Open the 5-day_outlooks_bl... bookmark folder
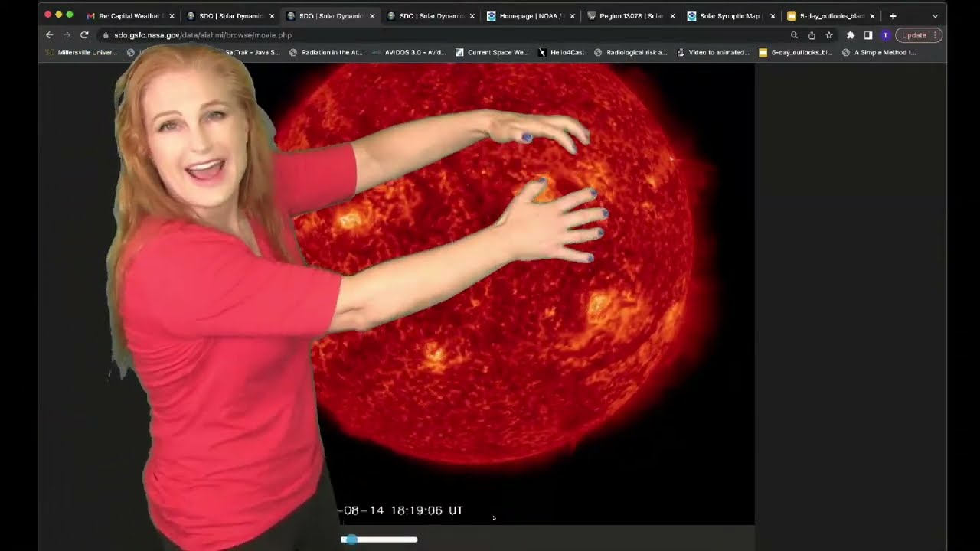Screen dimensions: 980x551 pos(795,53)
